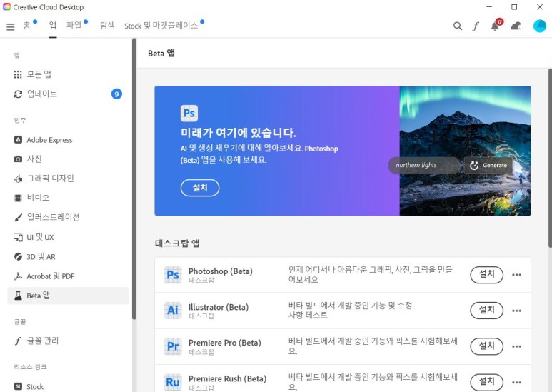Select the 앱 tab
This screenshot has height=392, width=552.
pos(53,25)
